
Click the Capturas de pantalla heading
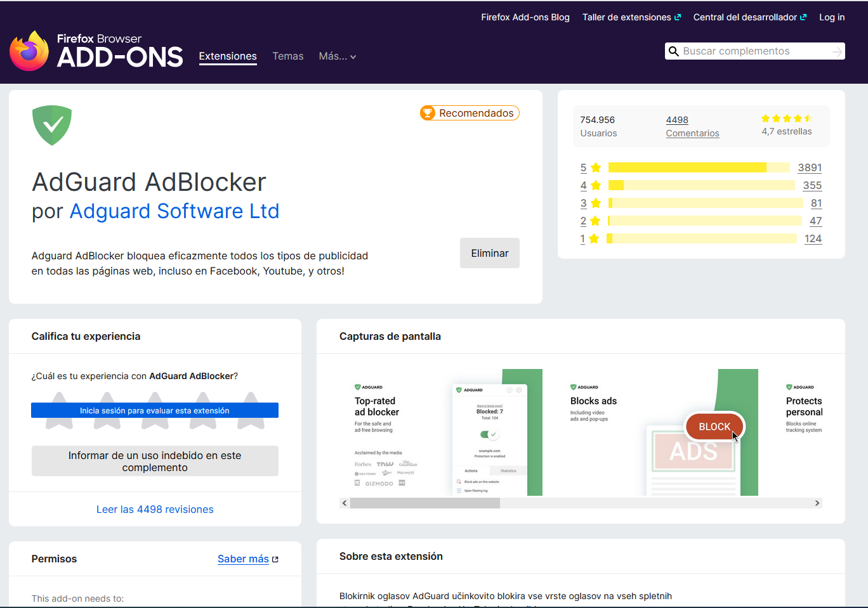pyautogui.click(x=390, y=337)
